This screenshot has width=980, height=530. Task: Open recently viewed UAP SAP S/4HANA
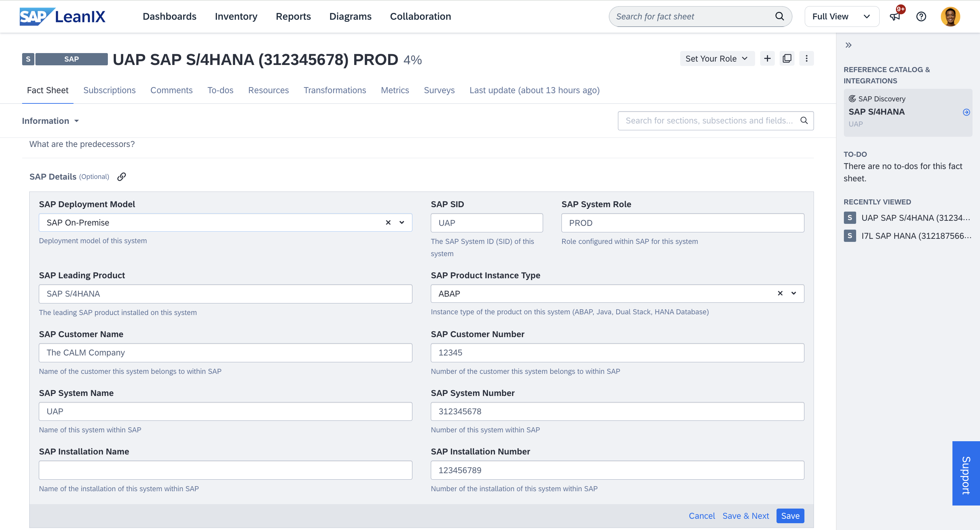(x=916, y=218)
